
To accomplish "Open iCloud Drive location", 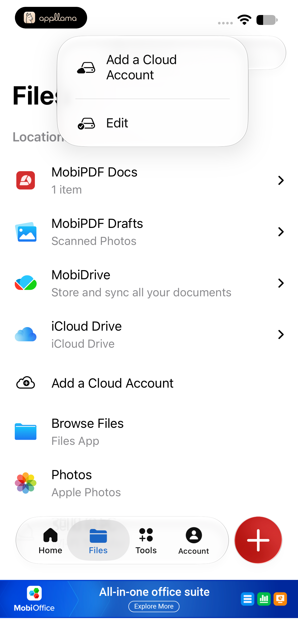I will click(x=149, y=334).
